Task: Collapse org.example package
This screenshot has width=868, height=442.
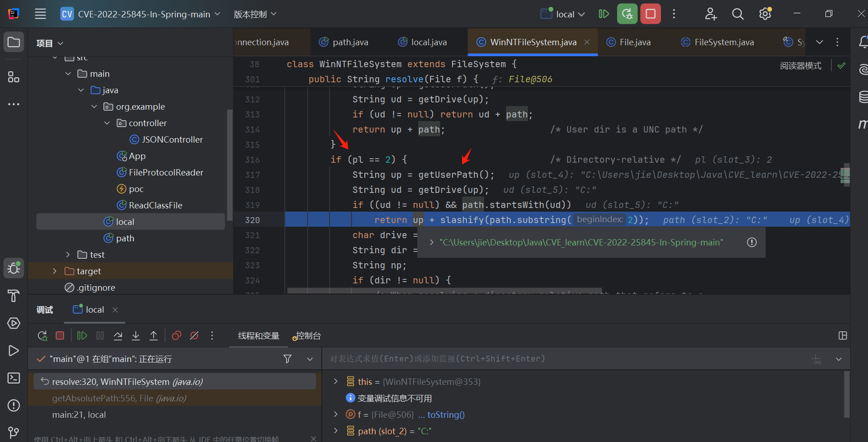Action: pos(94,107)
